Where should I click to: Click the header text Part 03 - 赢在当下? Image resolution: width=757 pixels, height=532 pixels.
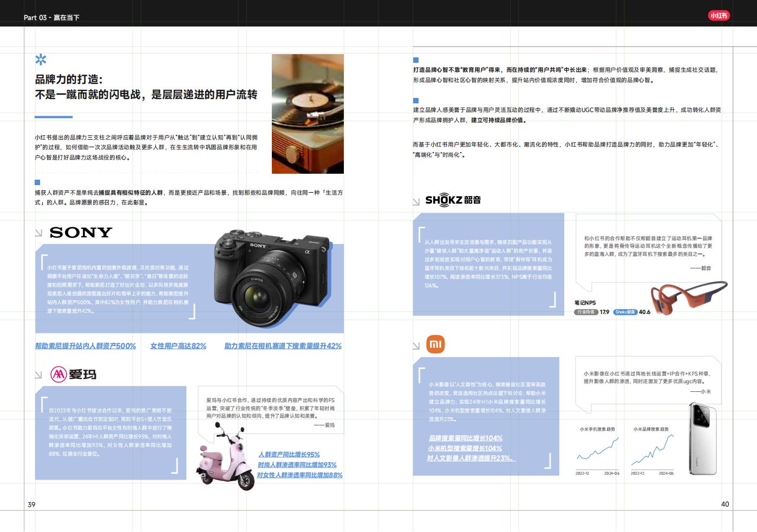pyautogui.click(x=51, y=17)
